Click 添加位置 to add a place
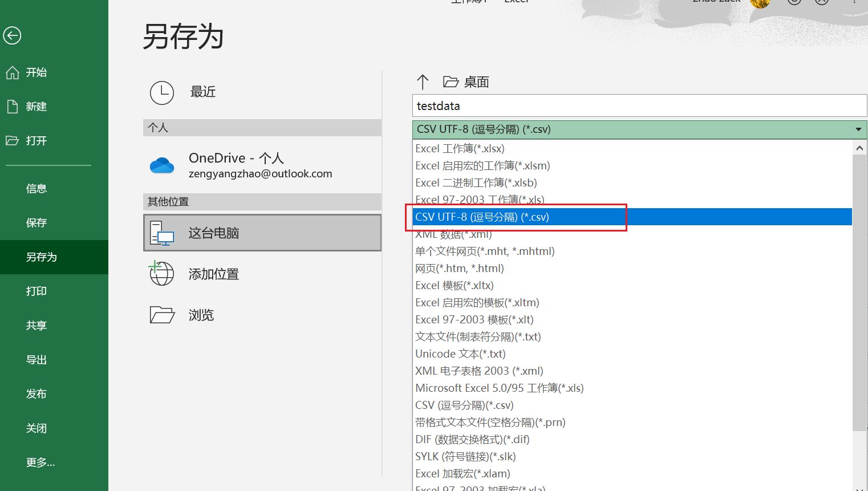 pyautogui.click(x=262, y=274)
